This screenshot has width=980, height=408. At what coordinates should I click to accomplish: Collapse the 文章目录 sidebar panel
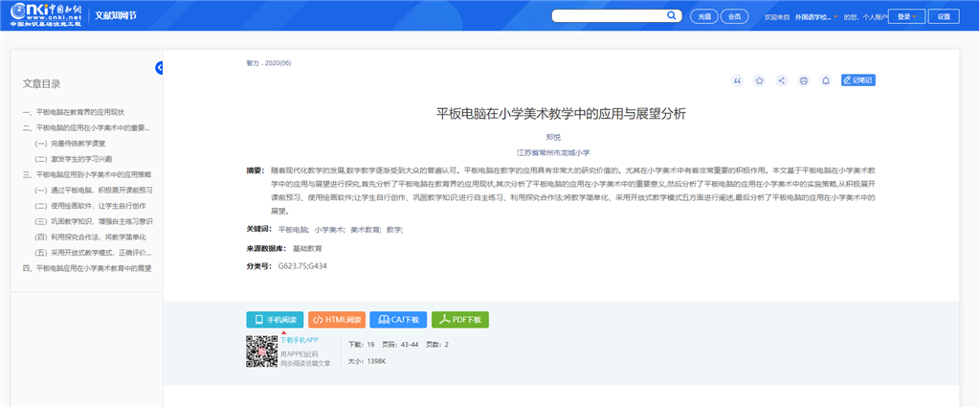click(159, 67)
